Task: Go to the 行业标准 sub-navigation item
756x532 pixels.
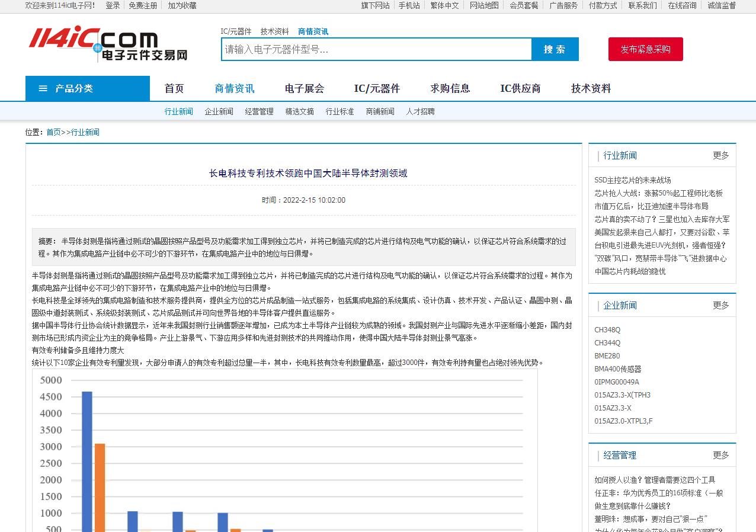Action: pos(339,111)
